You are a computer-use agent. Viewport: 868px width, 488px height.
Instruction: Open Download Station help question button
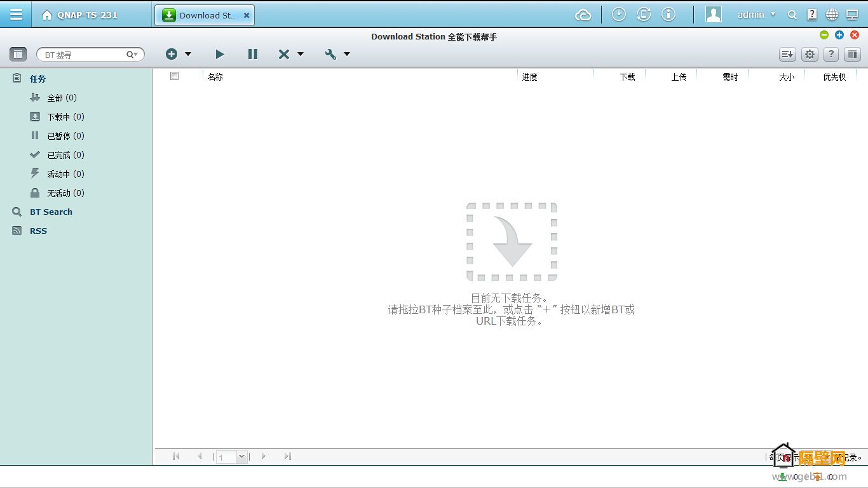pyautogui.click(x=831, y=55)
